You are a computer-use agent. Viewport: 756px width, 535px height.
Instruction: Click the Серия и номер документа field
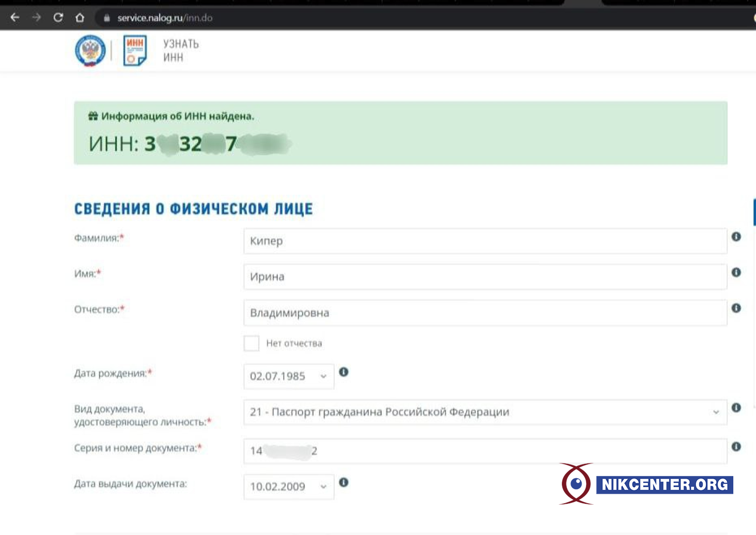tap(484, 451)
